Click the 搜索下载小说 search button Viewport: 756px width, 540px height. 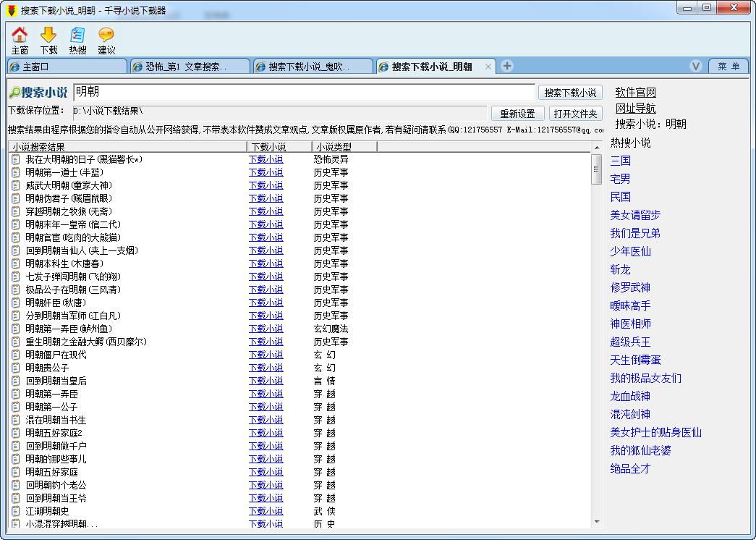[570, 92]
